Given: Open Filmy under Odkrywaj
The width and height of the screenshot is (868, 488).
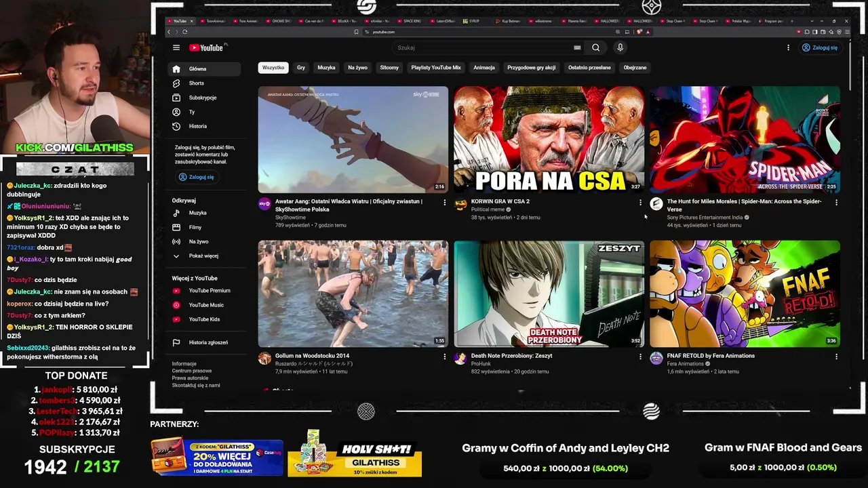Looking at the screenshot, I should click(x=204, y=227).
